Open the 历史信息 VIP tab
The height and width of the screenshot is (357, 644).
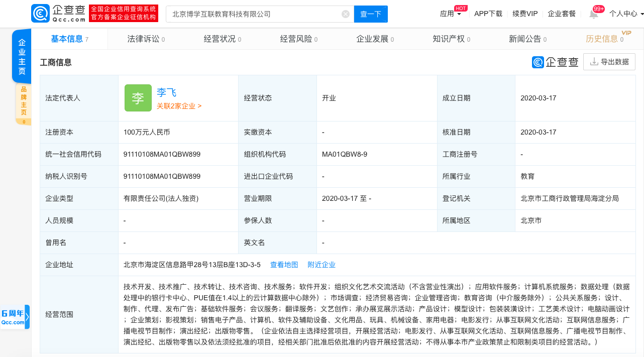(x=604, y=39)
